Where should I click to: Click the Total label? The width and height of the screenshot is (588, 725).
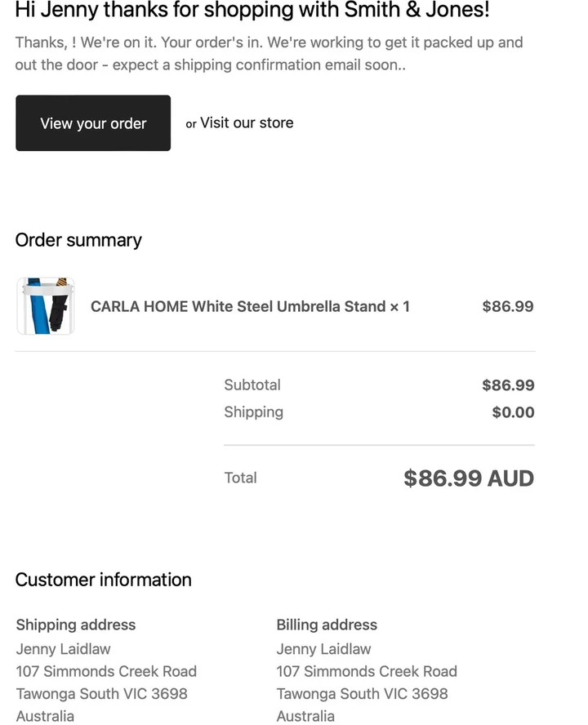pyautogui.click(x=240, y=478)
